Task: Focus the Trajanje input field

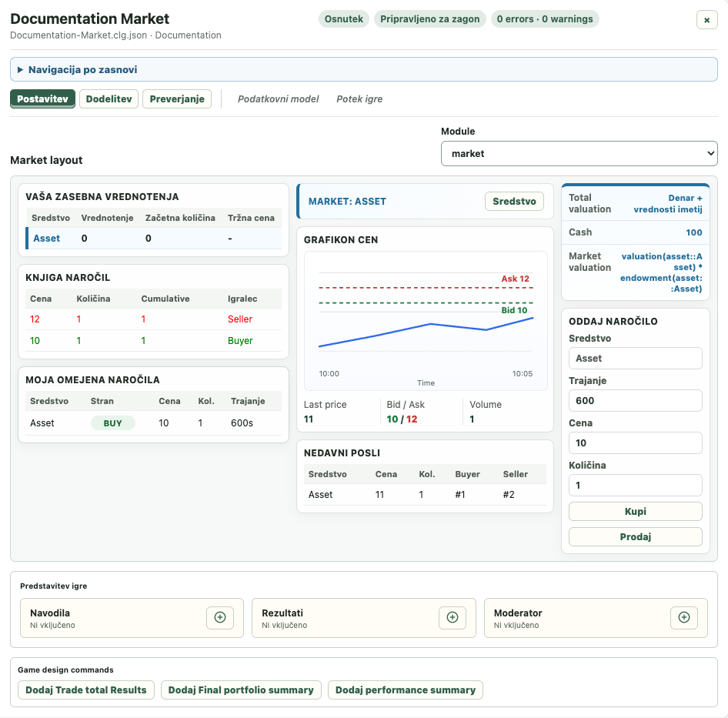Action: pos(635,401)
